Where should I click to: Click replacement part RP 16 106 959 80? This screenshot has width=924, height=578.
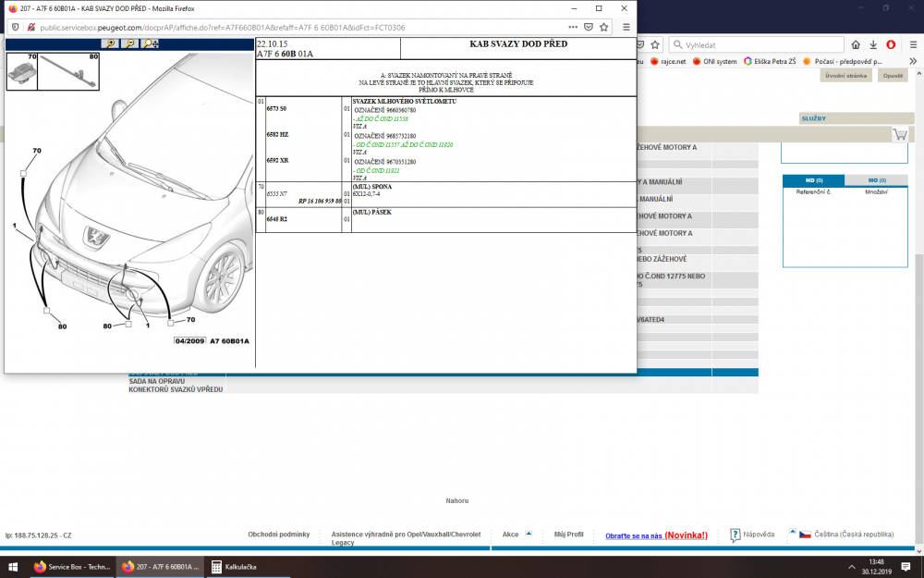point(320,201)
